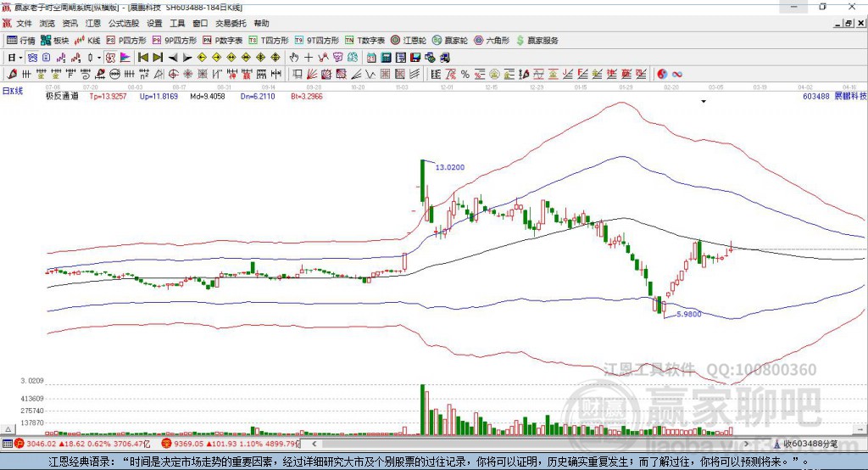Viewport: 868px width, 470px height.
Task: Select the red pencil drawing tool
Action: [12, 74]
